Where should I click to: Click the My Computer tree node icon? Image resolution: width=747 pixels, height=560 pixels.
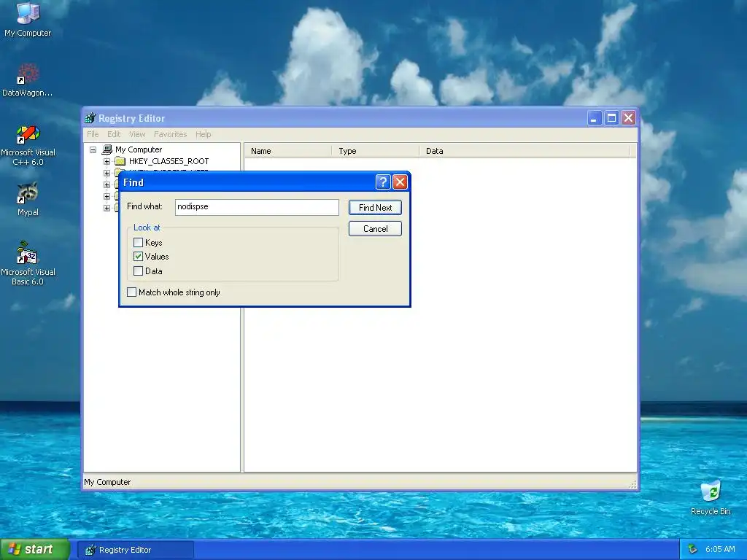click(x=107, y=149)
